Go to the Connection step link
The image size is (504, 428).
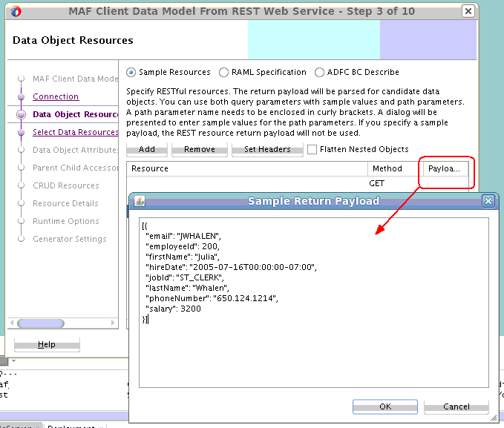(56, 96)
